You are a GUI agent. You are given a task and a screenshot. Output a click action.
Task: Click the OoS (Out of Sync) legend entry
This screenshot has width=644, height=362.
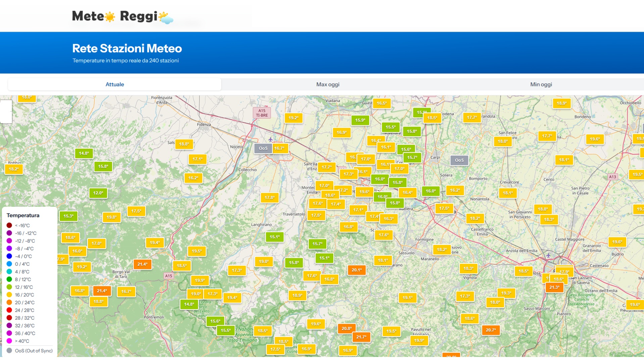click(x=30, y=351)
